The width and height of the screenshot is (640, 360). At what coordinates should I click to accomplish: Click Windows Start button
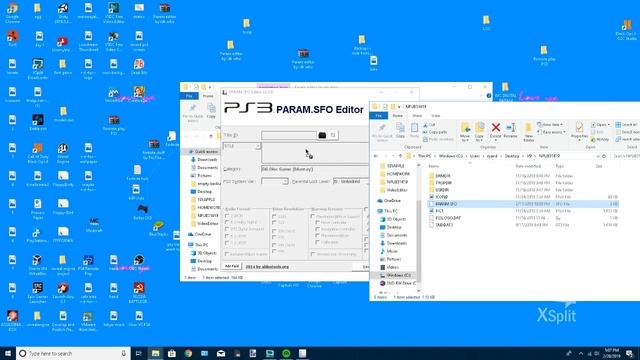pos(8,353)
